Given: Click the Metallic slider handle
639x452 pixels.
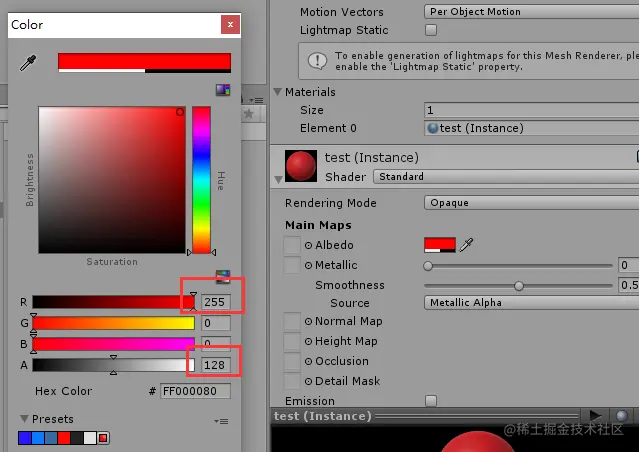Looking at the screenshot, I should point(427,266).
